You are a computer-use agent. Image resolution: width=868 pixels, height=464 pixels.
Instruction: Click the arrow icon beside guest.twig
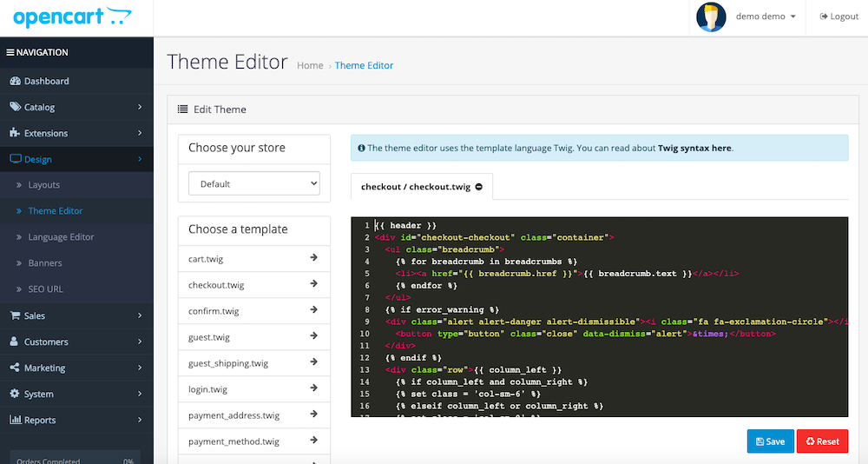[x=314, y=335]
